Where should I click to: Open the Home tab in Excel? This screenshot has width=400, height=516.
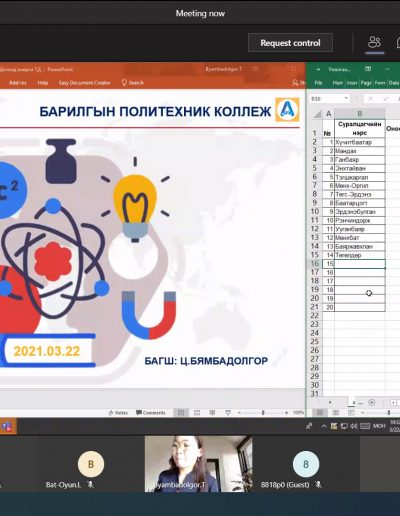tap(337, 83)
